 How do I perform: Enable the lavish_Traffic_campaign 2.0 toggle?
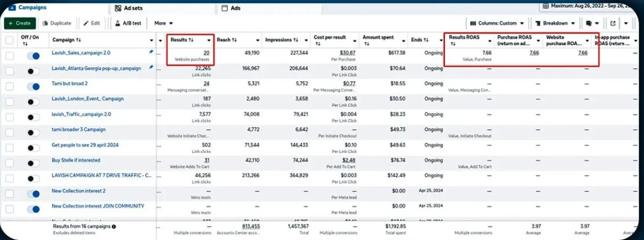point(33,117)
